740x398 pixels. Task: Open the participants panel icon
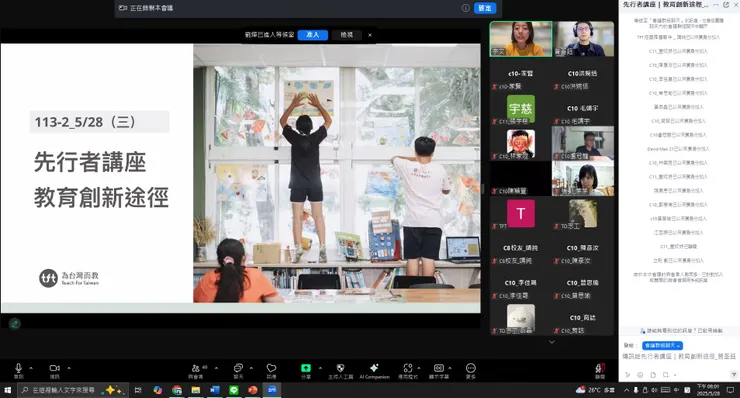pyautogui.click(x=196, y=368)
